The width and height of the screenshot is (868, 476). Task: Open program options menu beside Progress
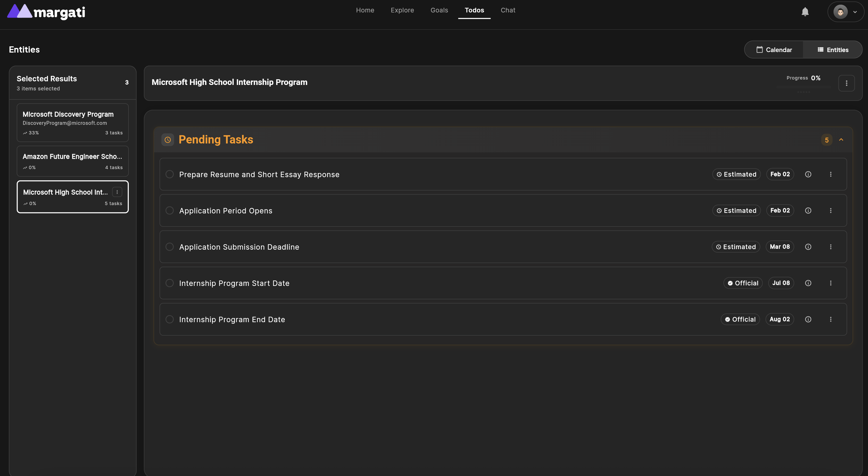click(846, 83)
